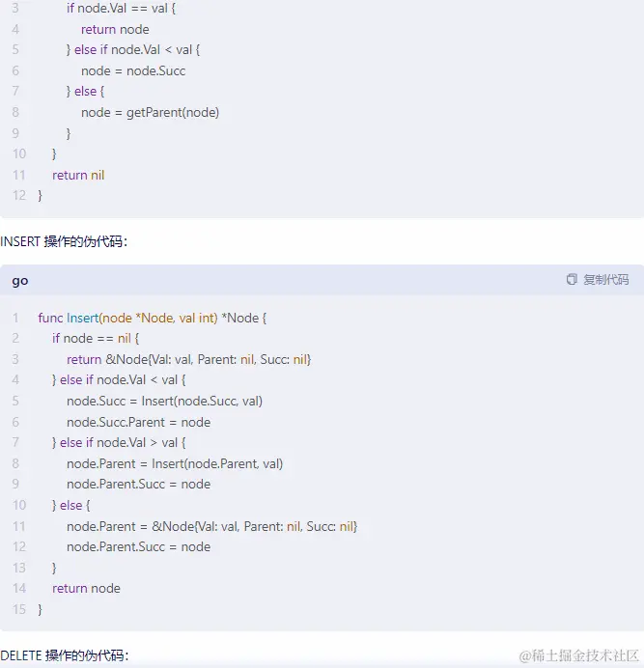The image size is (644, 668).
Task: Click line number 15 in Insert block
Action: 18,610
